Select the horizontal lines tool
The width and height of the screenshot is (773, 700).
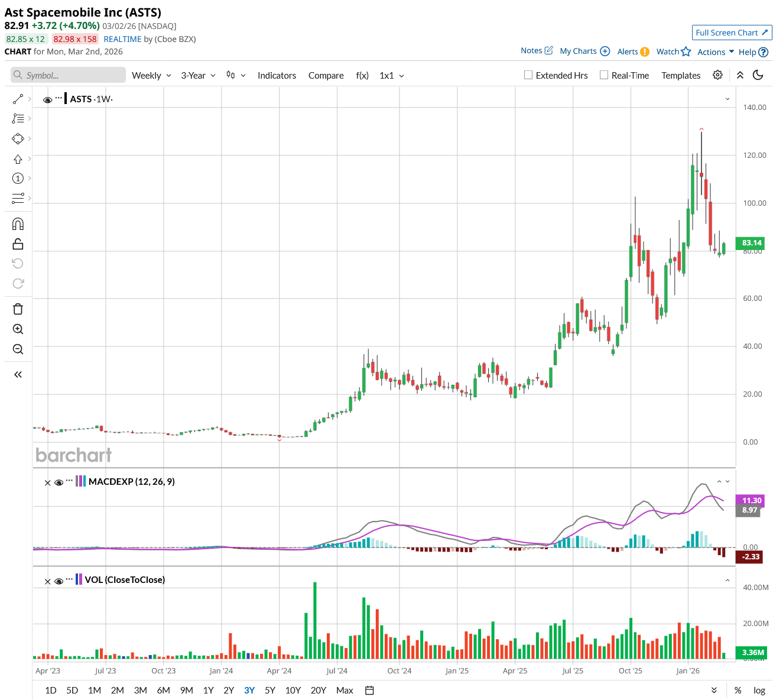point(18,198)
